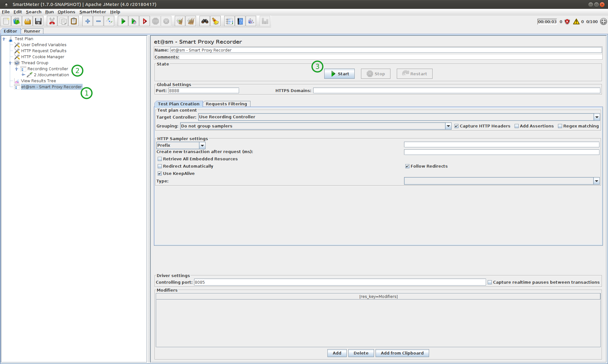Image resolution: width=608 pixels, height=364 pixels.
Task: Click the Start recorder button
Action: click(339, 74)
